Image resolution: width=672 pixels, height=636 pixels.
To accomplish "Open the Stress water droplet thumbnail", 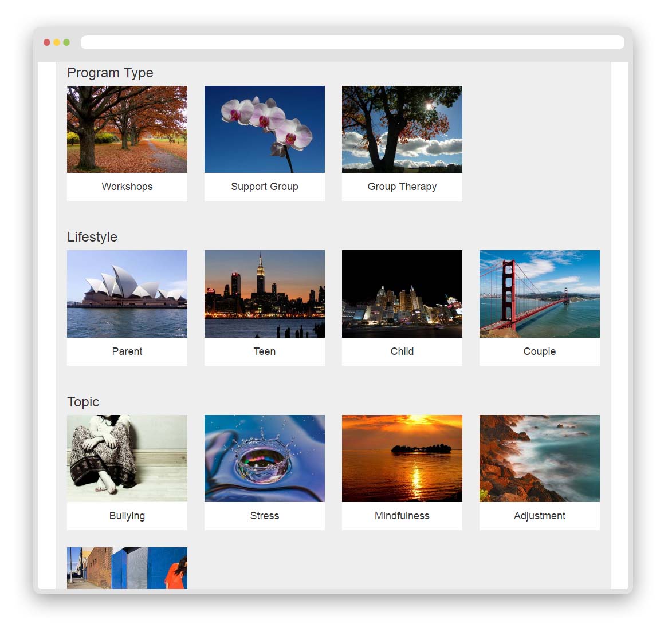I will 265,459.
